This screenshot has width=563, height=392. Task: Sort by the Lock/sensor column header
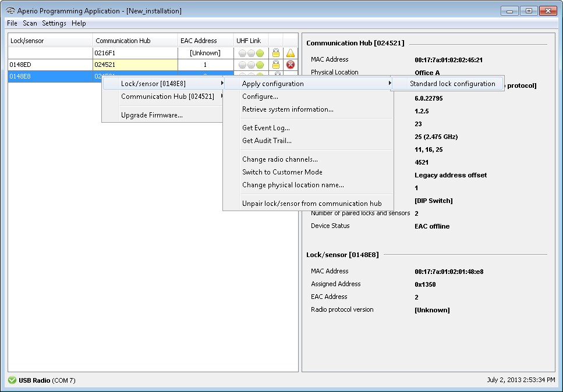point(50,41)
